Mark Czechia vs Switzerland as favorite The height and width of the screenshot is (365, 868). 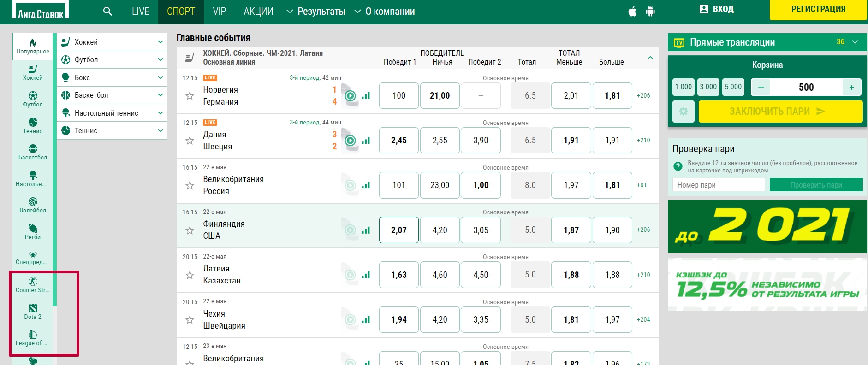190,320
